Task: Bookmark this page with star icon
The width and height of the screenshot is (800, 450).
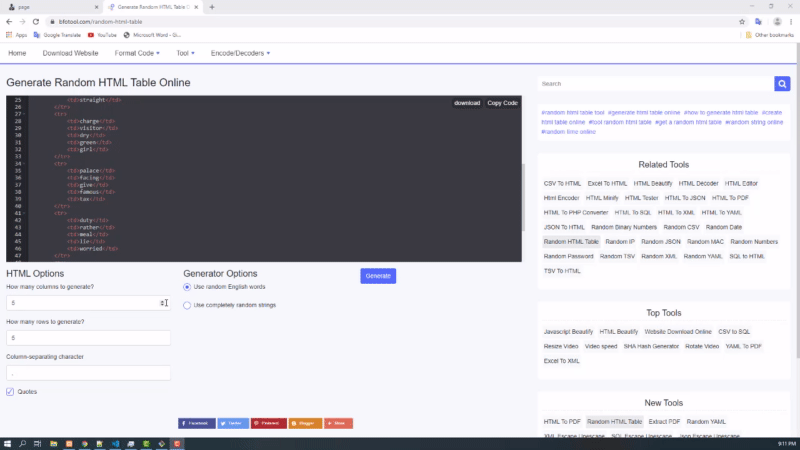Action: point(742,22)
